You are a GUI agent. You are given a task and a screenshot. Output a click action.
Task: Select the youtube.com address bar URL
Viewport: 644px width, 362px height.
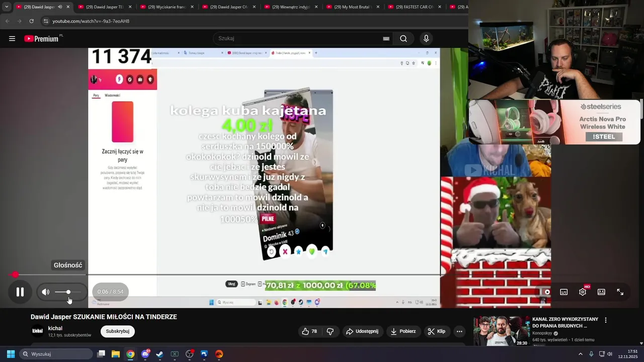click(x=91, y=21)
